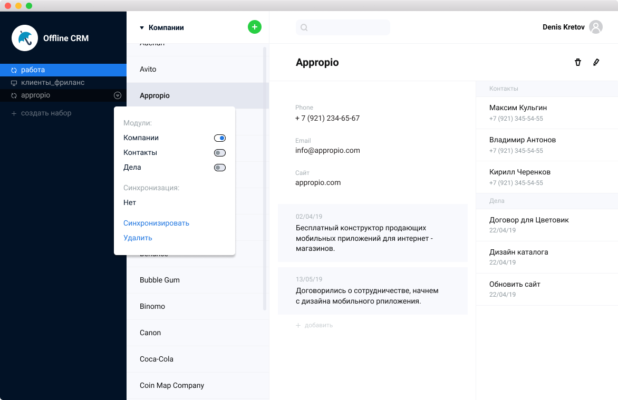Image resolution: width=618 pixels, height=400 pixels.
Task: Choose Удалить in the popup menu
Action: click(x=138, y=238)
